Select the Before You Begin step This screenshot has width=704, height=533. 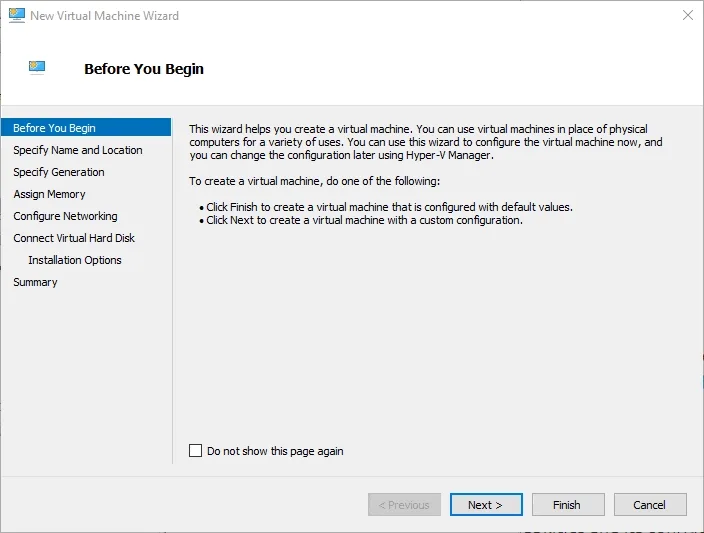[x=86, y=128]
